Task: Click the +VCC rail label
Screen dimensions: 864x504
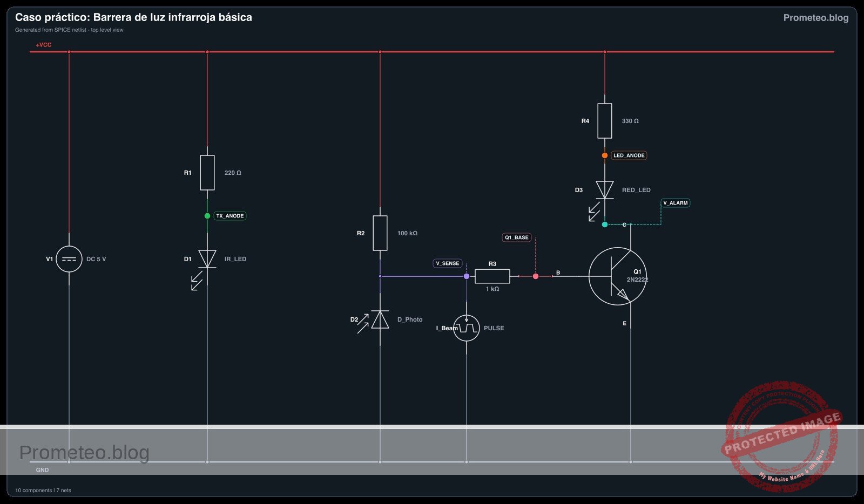Action: tap(44, 45)
